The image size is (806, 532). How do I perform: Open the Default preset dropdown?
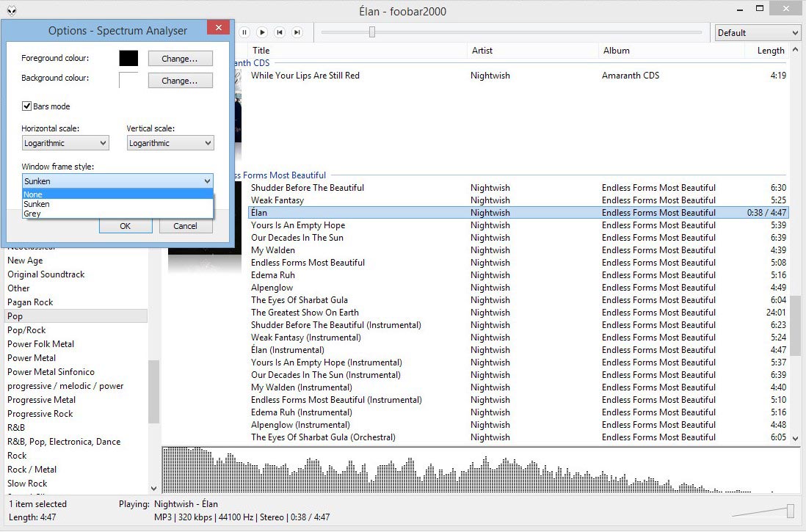point(757,32)
